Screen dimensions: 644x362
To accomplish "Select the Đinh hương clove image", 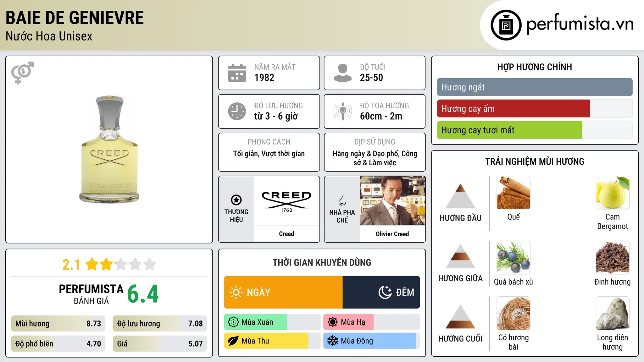I will tap(613, 258).
